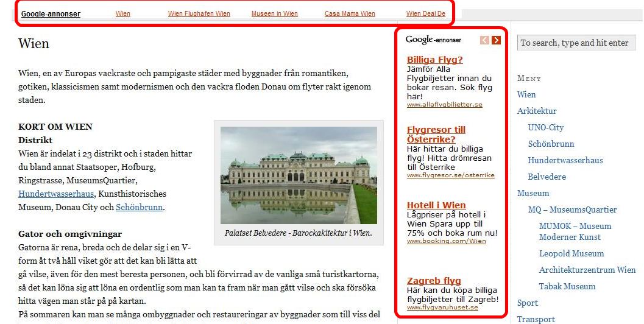Open MQ – MuseumsQuartier sidebar item
The width and height of the screenshot is (644, 324).
(x=573, y=210)
